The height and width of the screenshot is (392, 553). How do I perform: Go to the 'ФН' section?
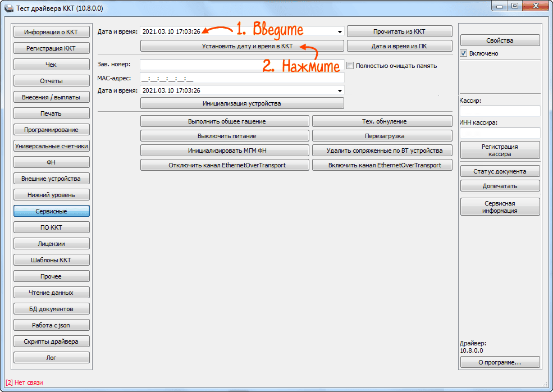point(51,162)
